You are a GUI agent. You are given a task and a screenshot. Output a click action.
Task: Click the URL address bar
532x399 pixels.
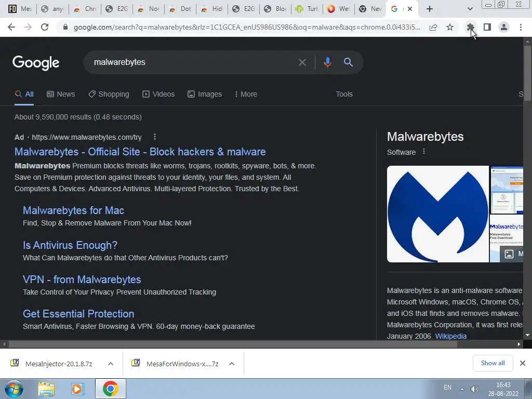pyautogui.click(x=247, y=27)
